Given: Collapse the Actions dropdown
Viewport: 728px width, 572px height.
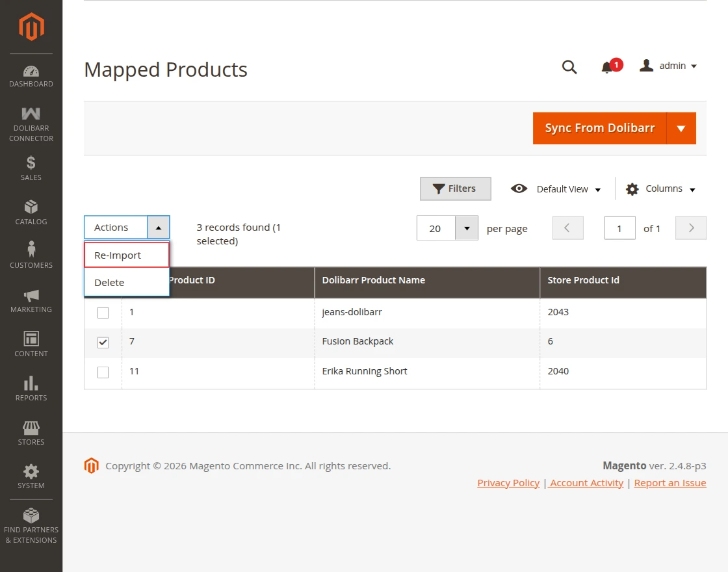Looking at the screenshot, I should (x=159, y=227).
